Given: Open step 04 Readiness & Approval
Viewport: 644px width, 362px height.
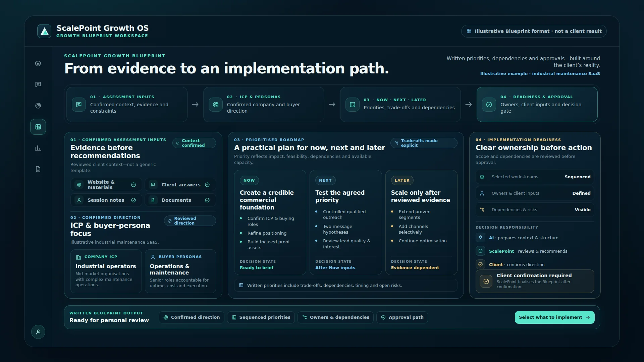Looking at the screenshot, I should (x=537, y=104).
